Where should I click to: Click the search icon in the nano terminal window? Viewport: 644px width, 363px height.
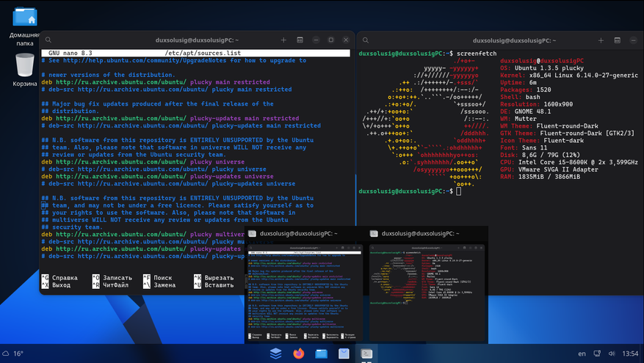click(49, 40)
